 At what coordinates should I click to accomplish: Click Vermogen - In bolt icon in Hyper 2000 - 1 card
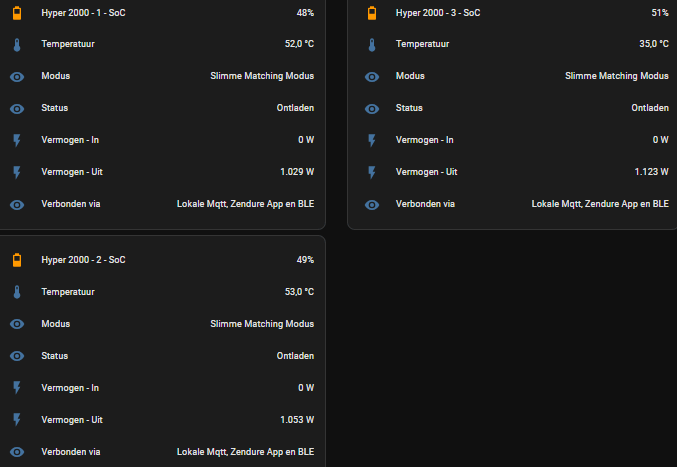click(17, 140)
